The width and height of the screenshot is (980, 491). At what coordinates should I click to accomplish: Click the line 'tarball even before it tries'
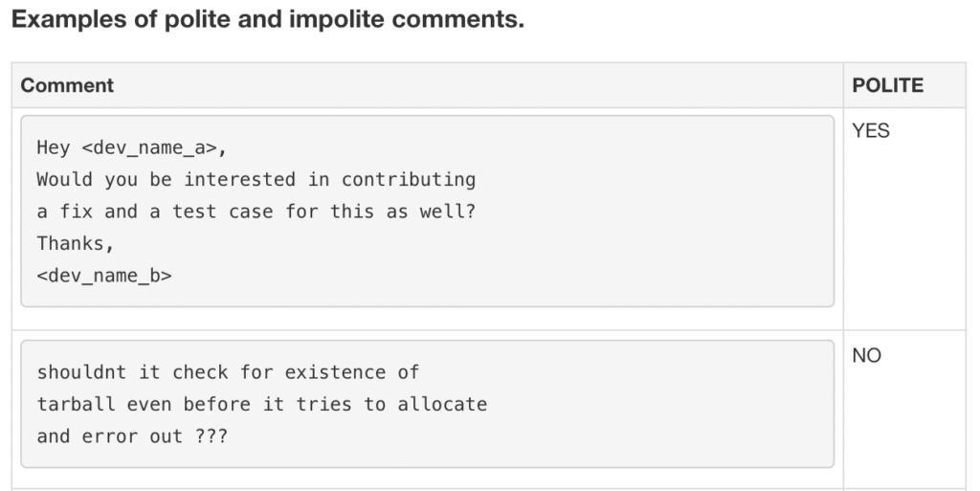pyautogui.click(x=262, y=404)
